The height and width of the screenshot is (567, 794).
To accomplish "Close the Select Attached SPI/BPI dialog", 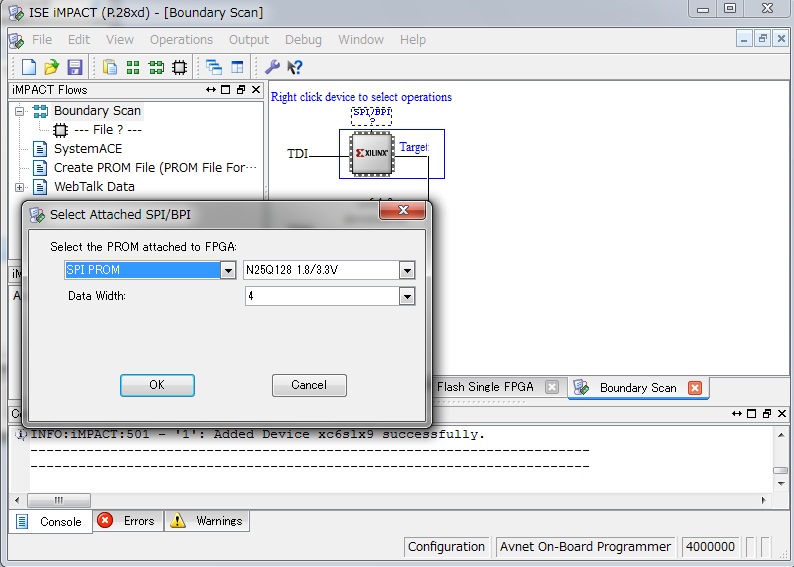I will point(403,210).
